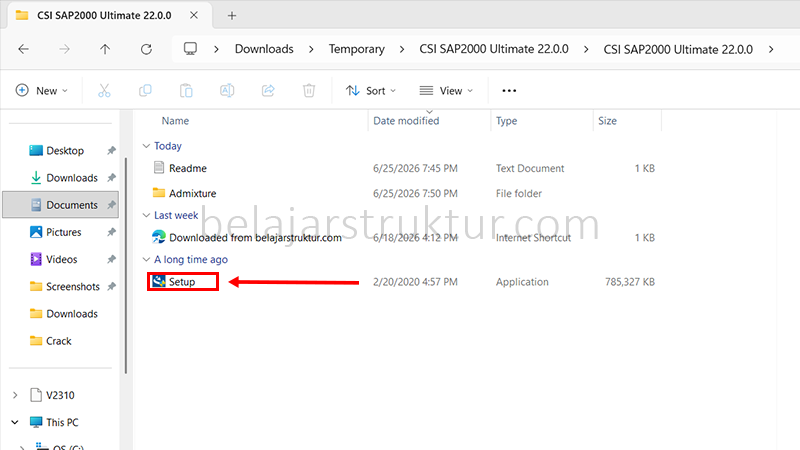Open the Sort dropdown menu

tap(371, 91)
